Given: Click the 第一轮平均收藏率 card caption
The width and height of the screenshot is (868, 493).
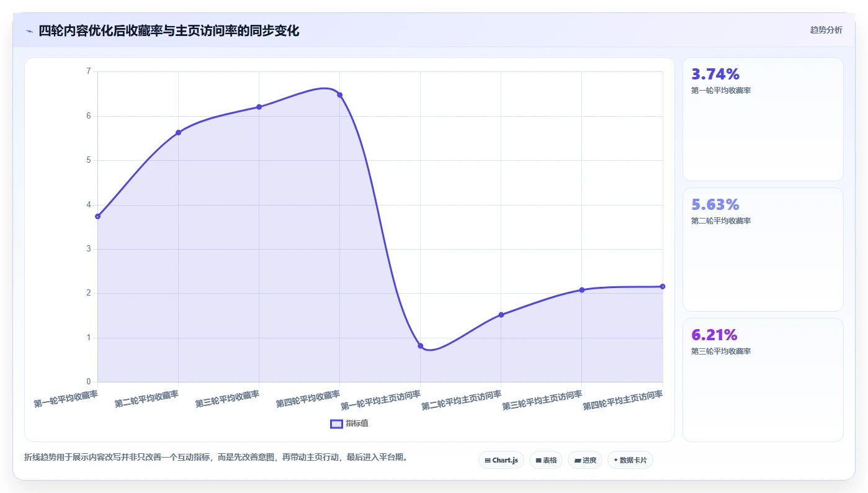Looking at the screenshot, I should 721,91.
